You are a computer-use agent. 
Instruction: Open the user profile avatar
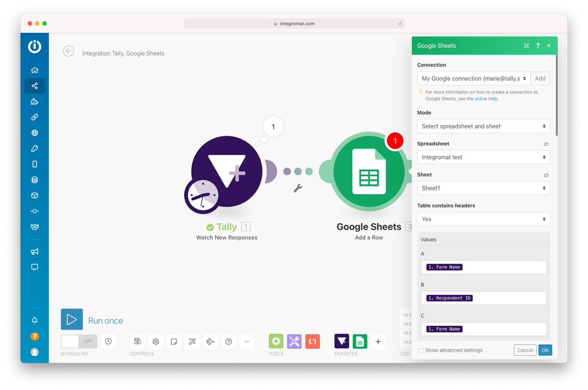pyautogui.click(x=35, y=352)
